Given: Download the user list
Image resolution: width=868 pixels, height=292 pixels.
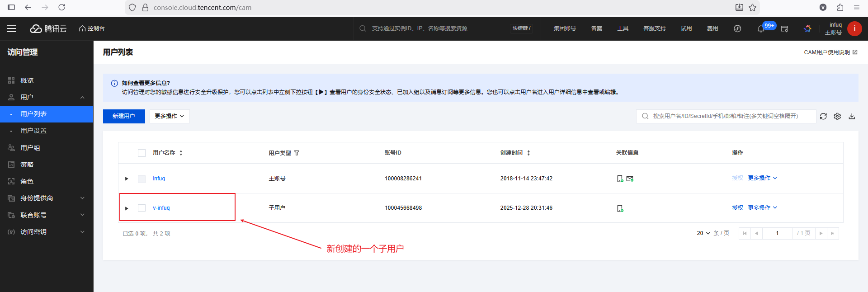Looking at the screenshot, I should click(x=852, y=116).
